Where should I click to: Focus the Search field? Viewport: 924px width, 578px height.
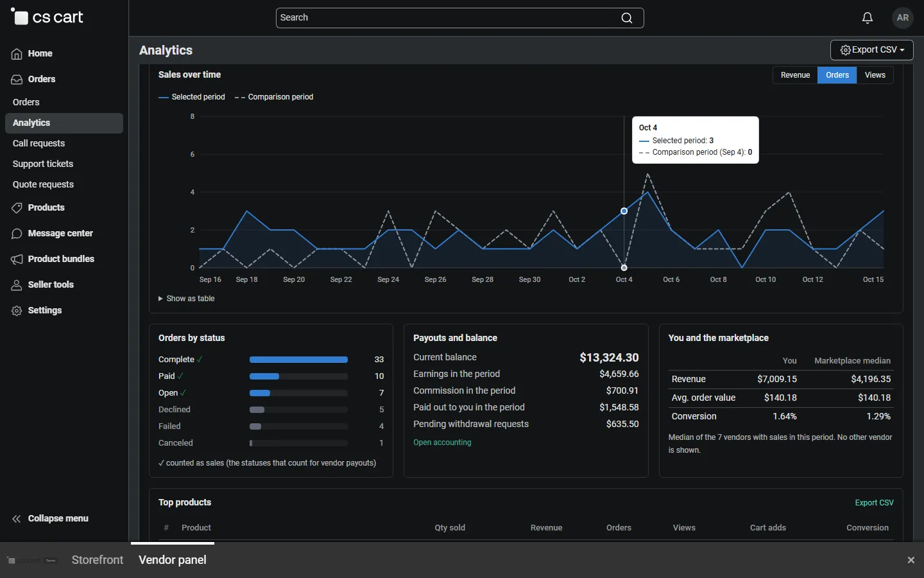click(x=459, y=18)
